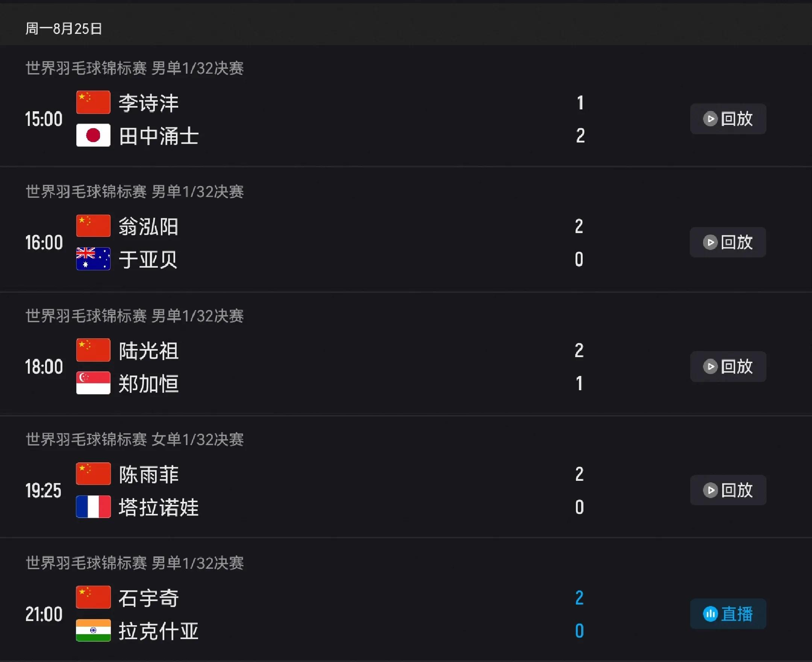Viewport: 812px width, 662px height.
Task: Open replay for 翁泓阳 vs 于亚贝 match
Action: point(728,242)
